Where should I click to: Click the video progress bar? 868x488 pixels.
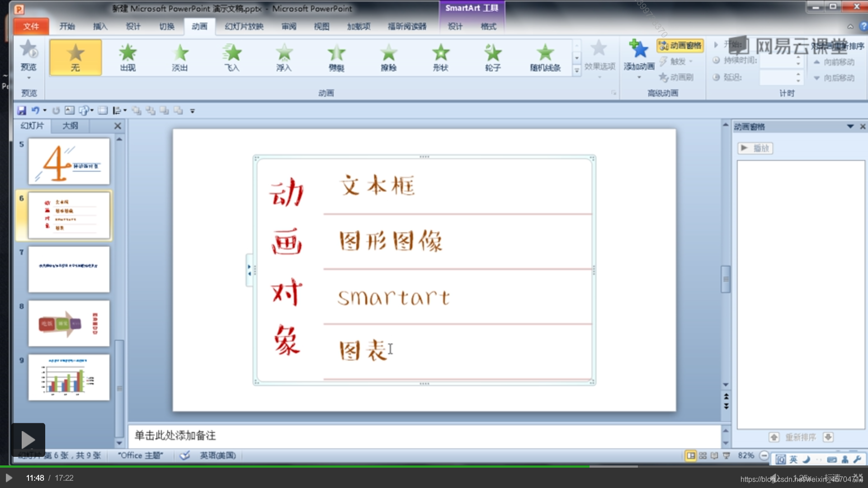point(434,466)
